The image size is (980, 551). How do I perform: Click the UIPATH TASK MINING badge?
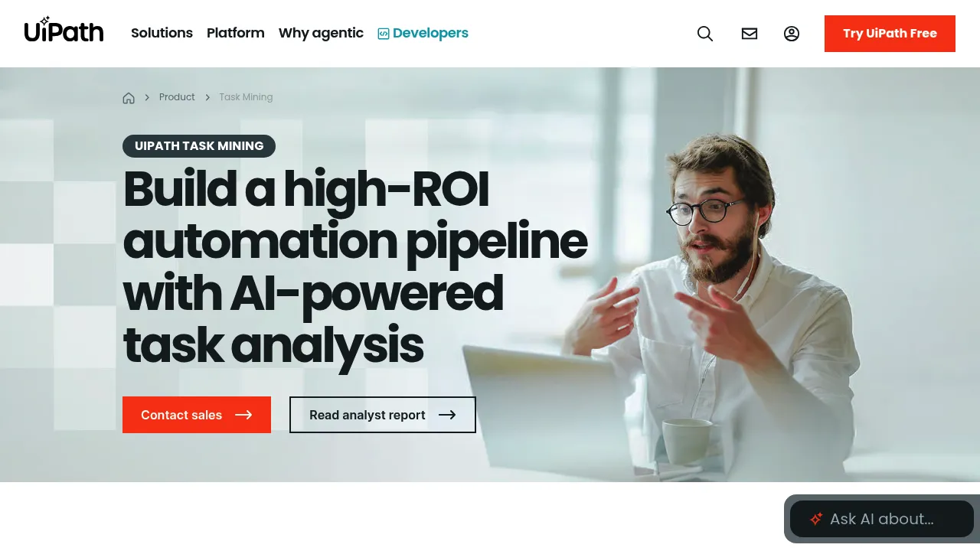pyautogui.click(x=199, y=146)
